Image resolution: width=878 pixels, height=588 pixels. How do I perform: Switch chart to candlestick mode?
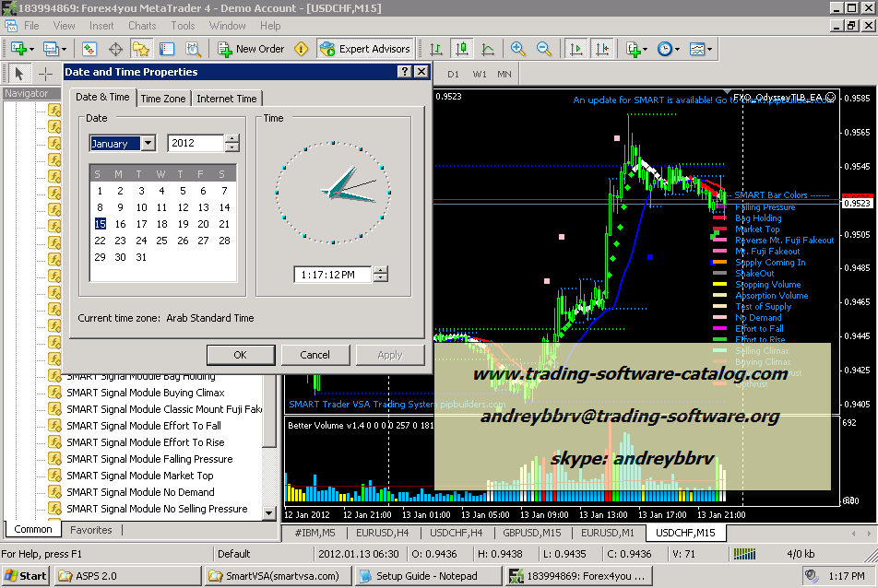[x=461, y=49]
